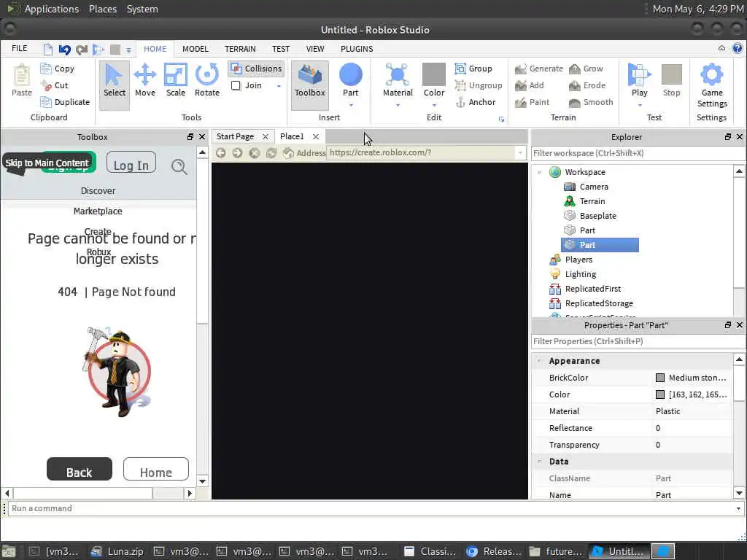747x560 pixels.
Task: Toggle the Join checkbox
Action: [x=236, y=86]
